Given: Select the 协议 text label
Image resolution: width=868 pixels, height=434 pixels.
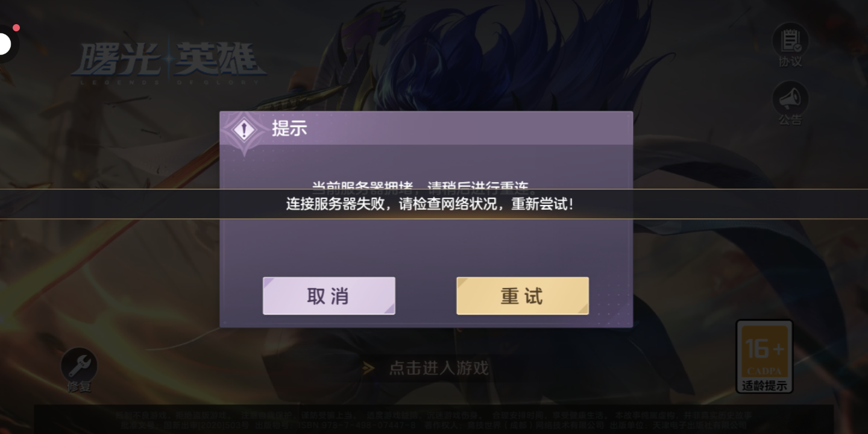Looking at the screenshot, I should point(790,62).
